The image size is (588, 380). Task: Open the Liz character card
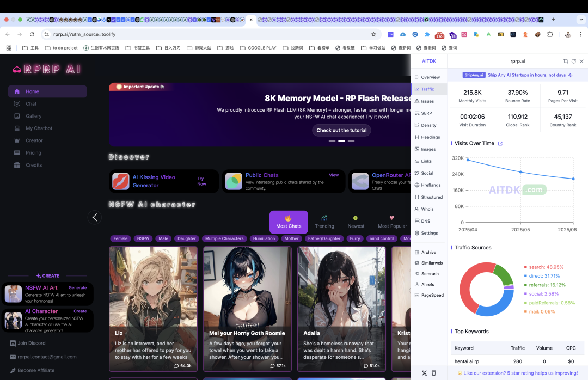(x=153, y=309)
